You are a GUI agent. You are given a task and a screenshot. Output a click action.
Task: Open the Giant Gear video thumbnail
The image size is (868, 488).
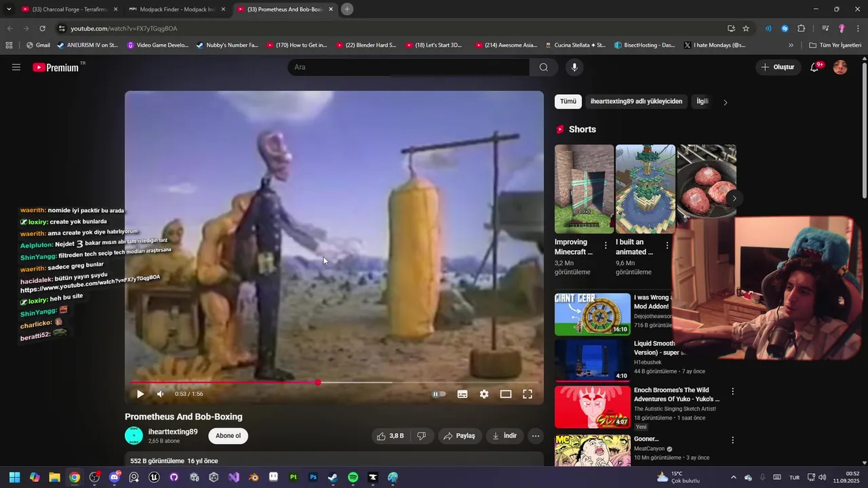pos(593,314)
